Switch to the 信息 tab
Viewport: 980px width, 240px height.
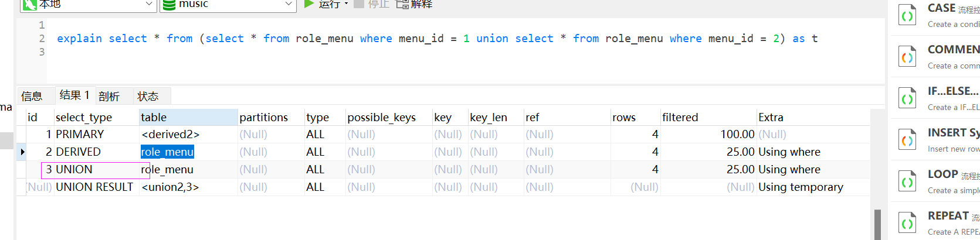32,97
